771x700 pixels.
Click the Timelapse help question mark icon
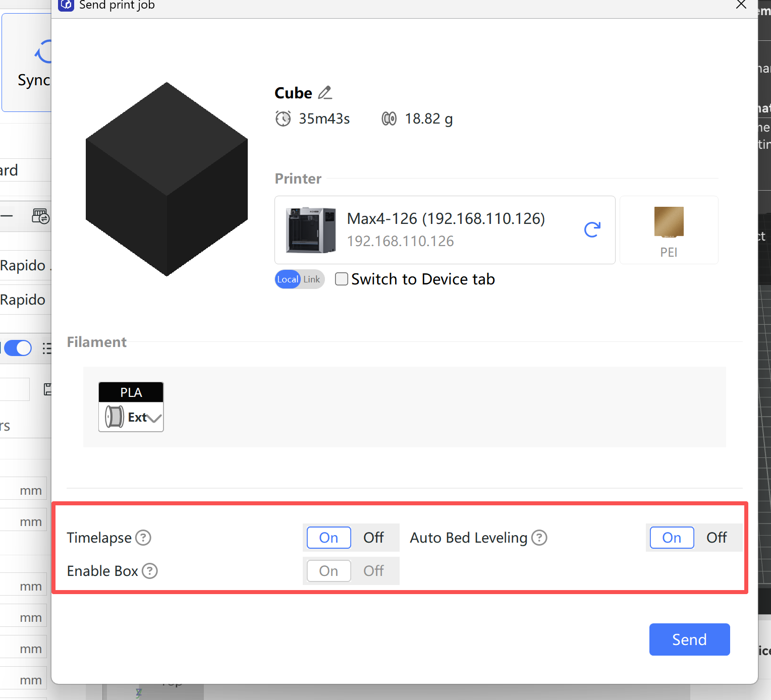(x=143, y=538)
